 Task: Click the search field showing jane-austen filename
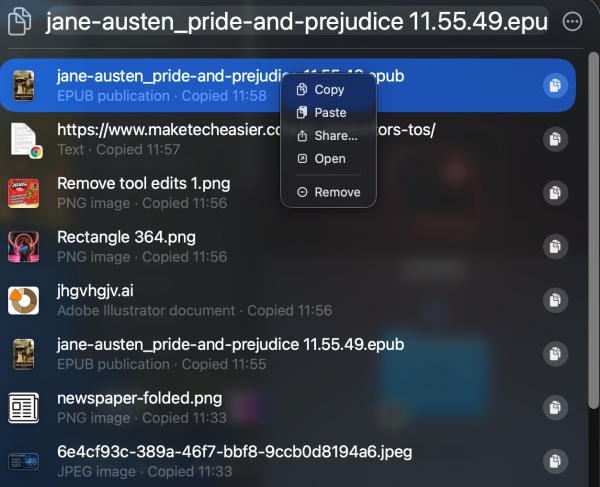pyautogui.click(x=297, y=21)
